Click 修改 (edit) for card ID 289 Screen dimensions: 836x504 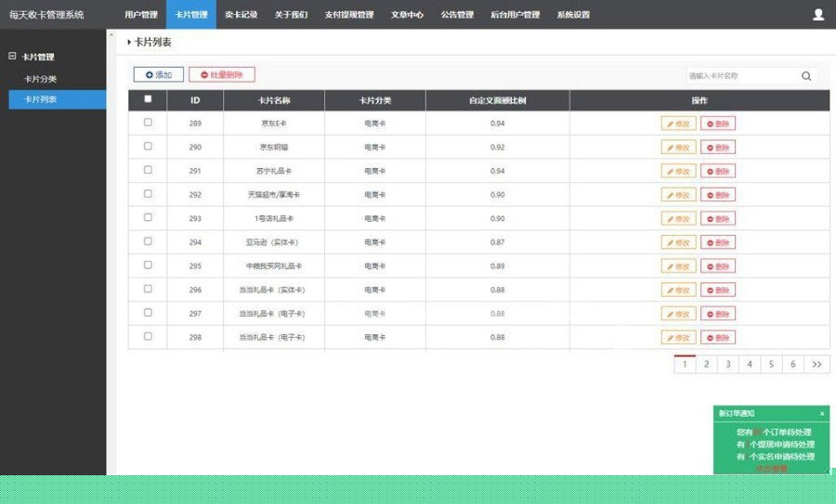click(x=678, y=123)
